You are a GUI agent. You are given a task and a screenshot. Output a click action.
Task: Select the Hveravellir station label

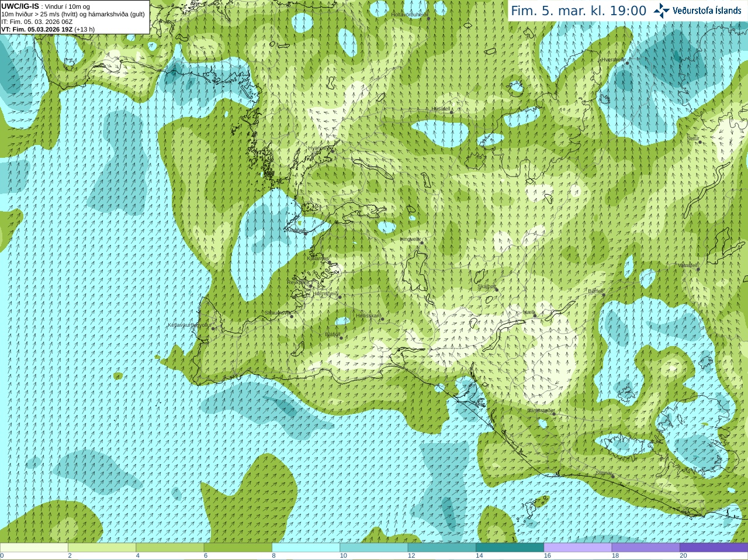614,60
